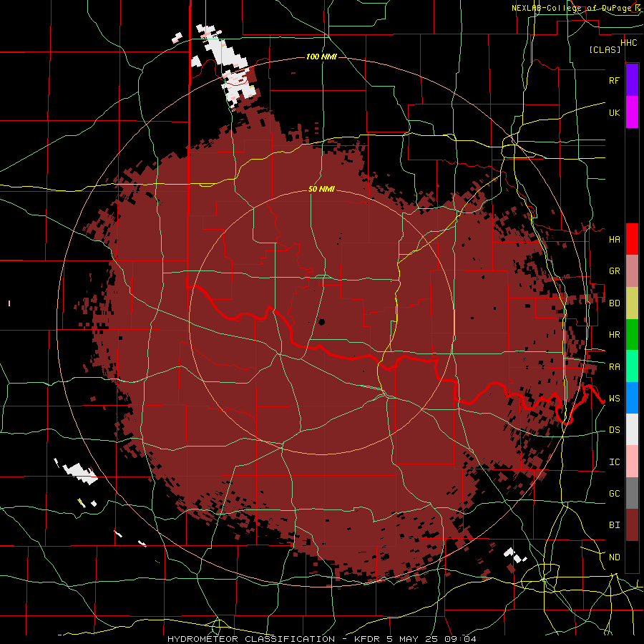644x644 pixels.
Task: Click the DS legend label
Action: (614, 430)
